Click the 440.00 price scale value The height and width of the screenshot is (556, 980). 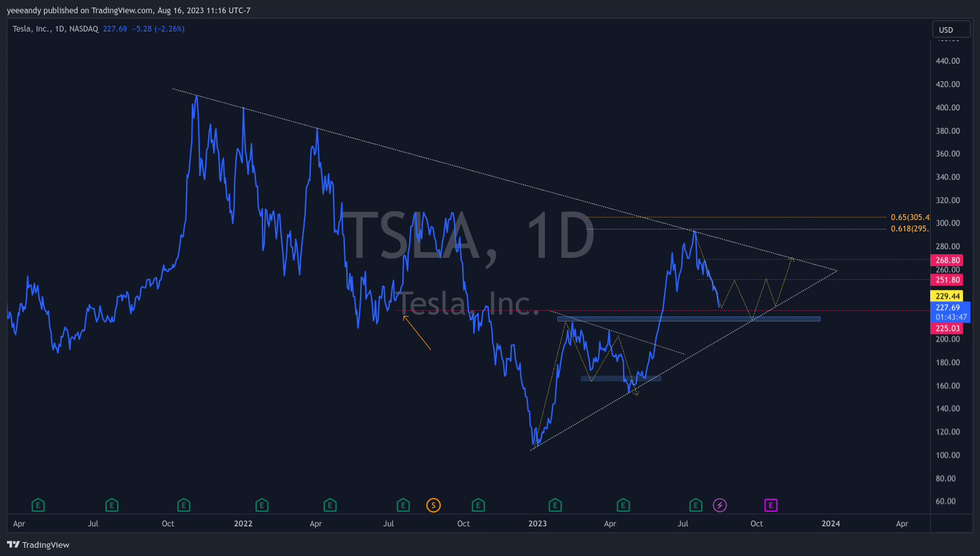[x=948, y=61]
